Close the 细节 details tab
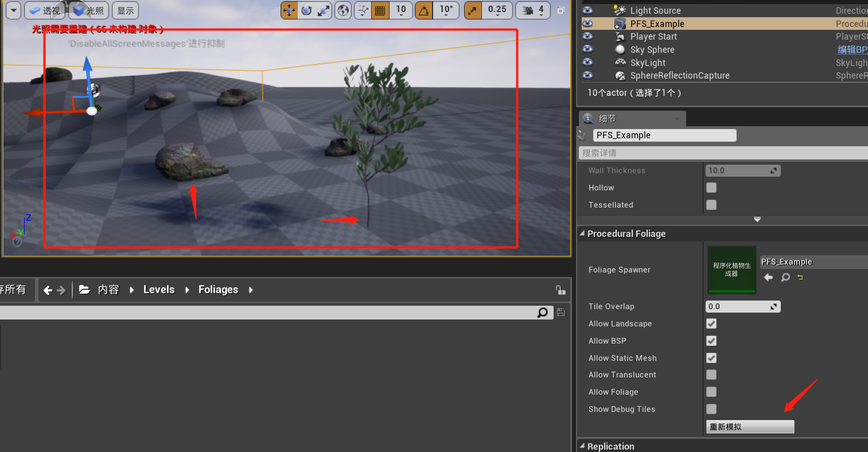868x452 pixels. click(x=677, y=119)
